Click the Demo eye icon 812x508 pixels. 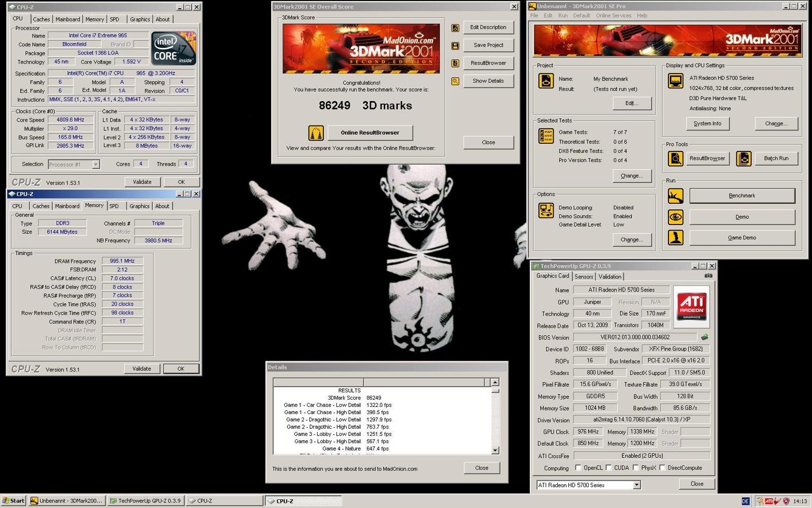pyautogui.click(x=675, y=217)
